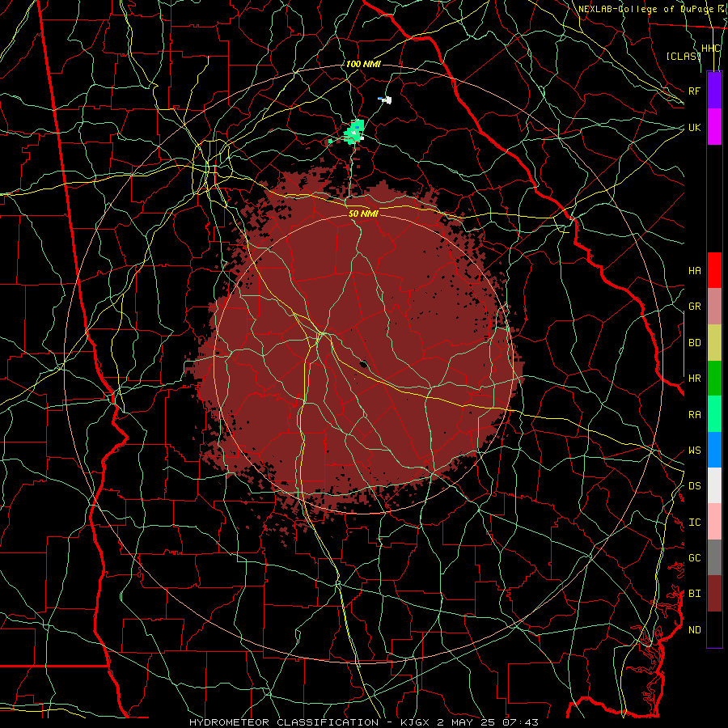728x728 pixels.
Task: Pick the HR green legend swatch
Action: [714, 379]
